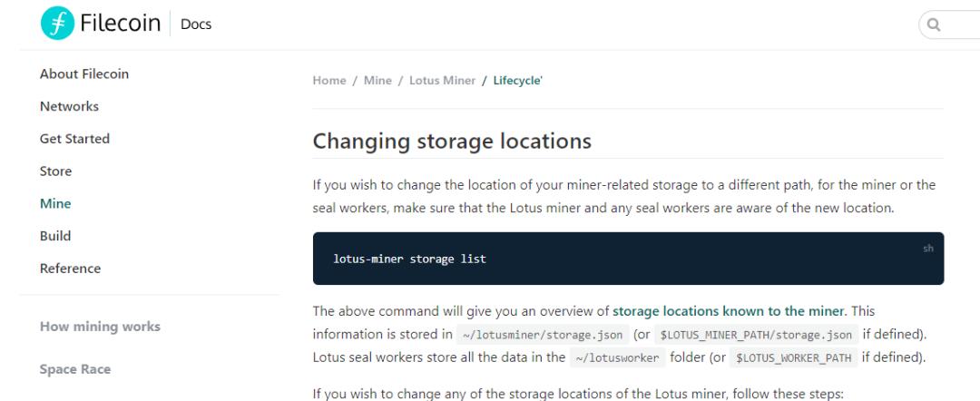Open the Build sidebar section
980x401 pixels.
pyautogui.click(x=55, y=236)
